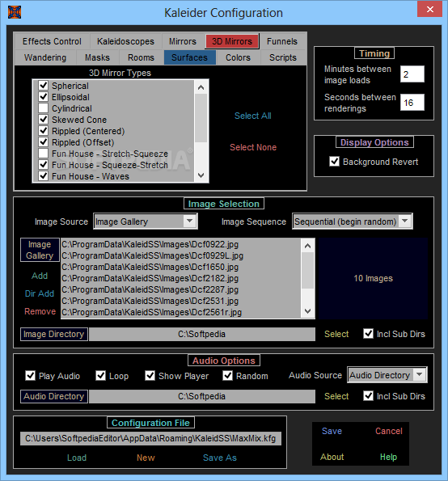
Task: Toggle the Skewed Cone checkbox
Action: coord(44,120)
